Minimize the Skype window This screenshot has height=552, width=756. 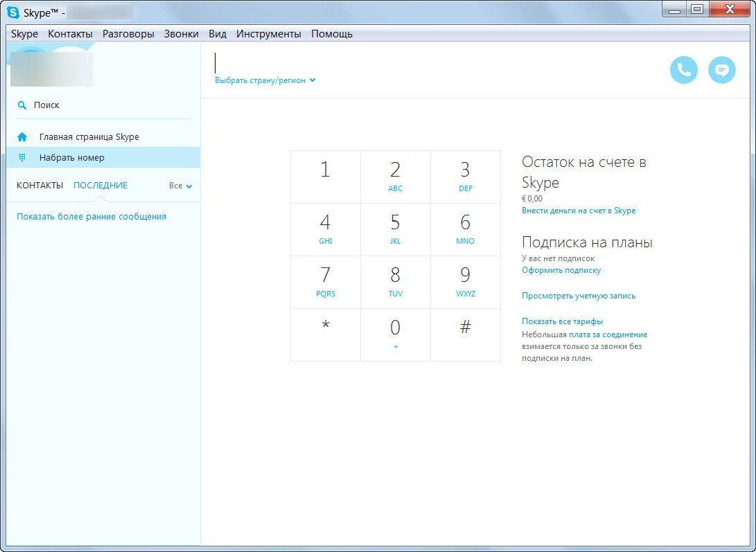(674, 10)
